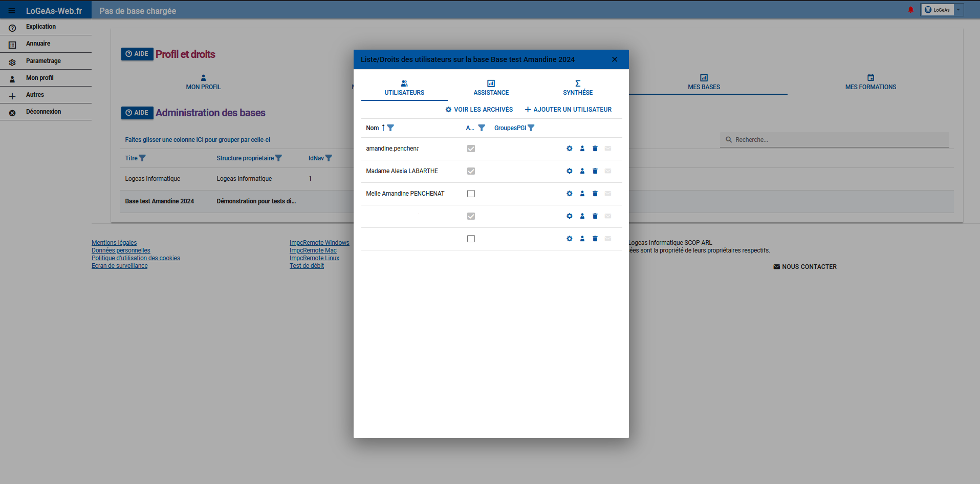This screenshot has width=980, height=484.
Task: Click Ajouter un utilisateur button
Action: [x=568, y=110]
